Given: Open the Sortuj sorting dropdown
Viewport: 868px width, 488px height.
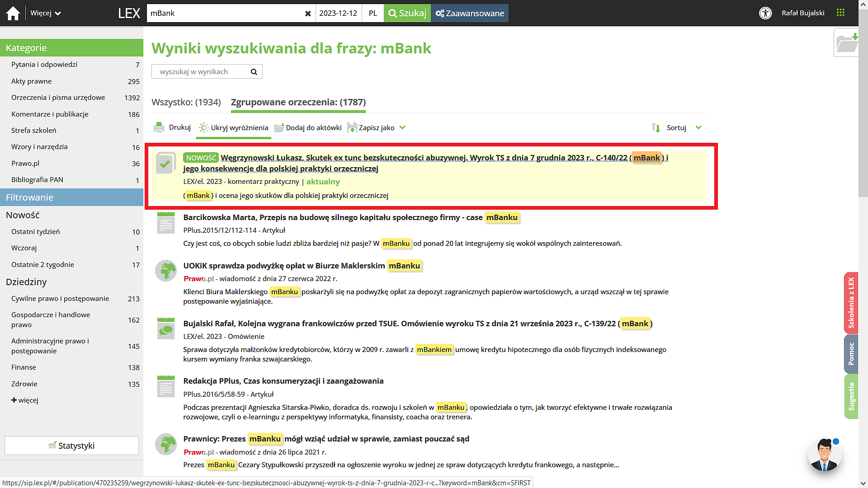Looking at the screenshot, I should tap(676, 127).
